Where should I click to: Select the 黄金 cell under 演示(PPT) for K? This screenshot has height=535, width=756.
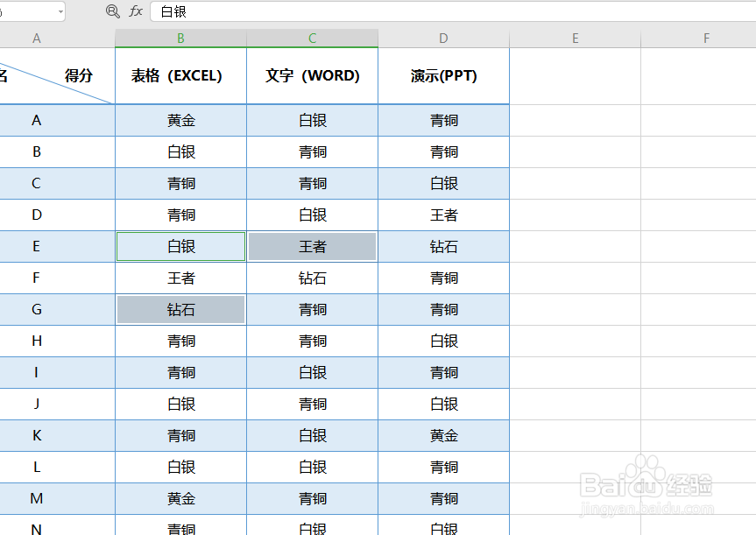click(442, 435)
